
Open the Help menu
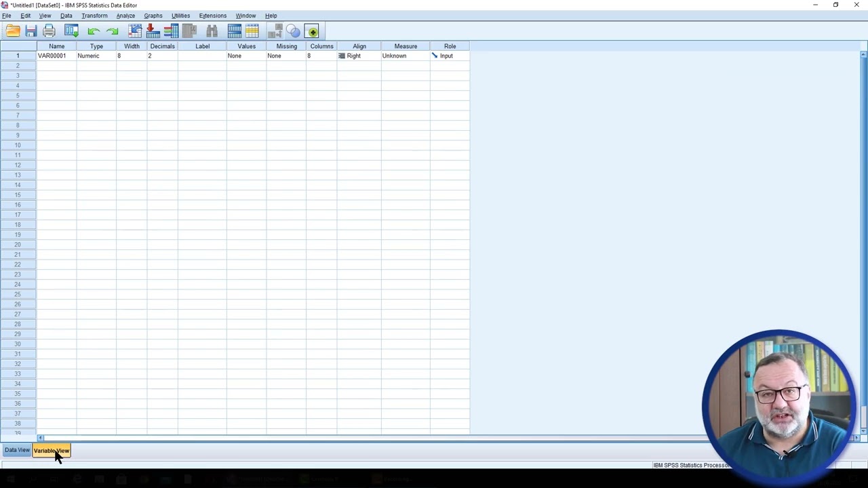pos(271,16)
